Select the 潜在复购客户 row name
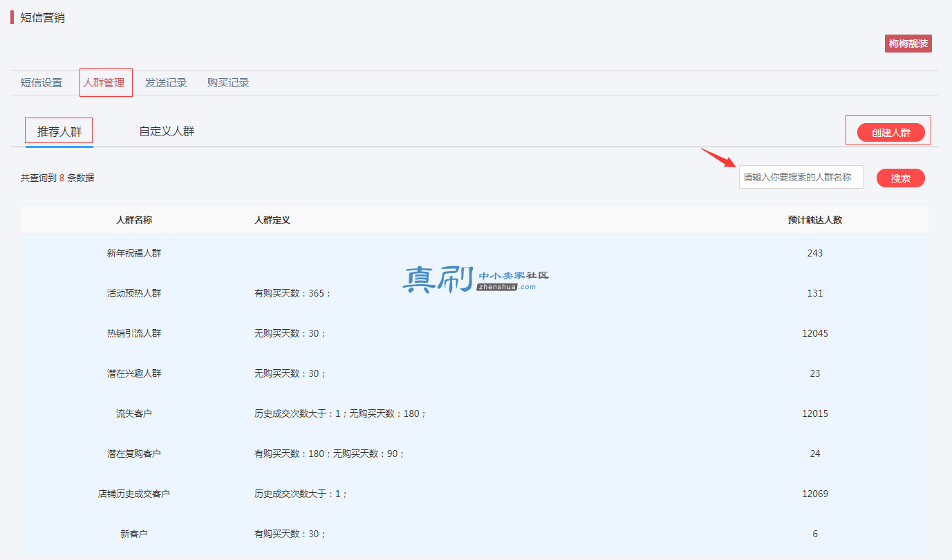This screenshot has height=560, width=952. click(x=134, y=454)
